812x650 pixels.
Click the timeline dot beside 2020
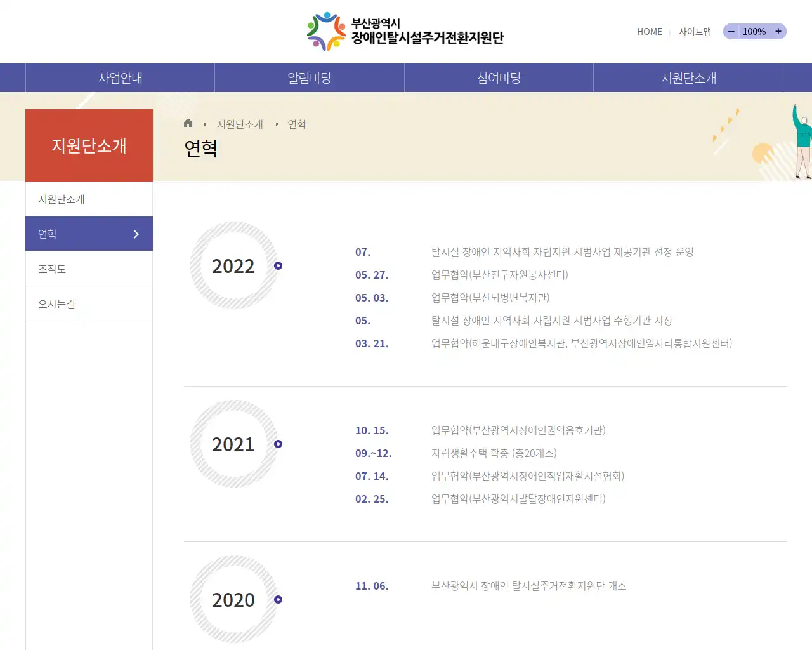pos(278,599)
